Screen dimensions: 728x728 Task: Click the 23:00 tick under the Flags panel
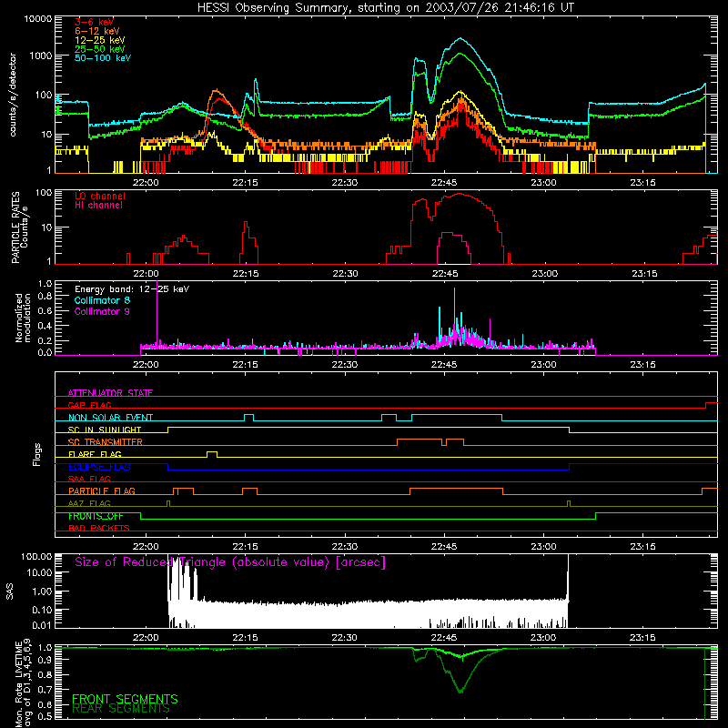[x=543, y=547]
